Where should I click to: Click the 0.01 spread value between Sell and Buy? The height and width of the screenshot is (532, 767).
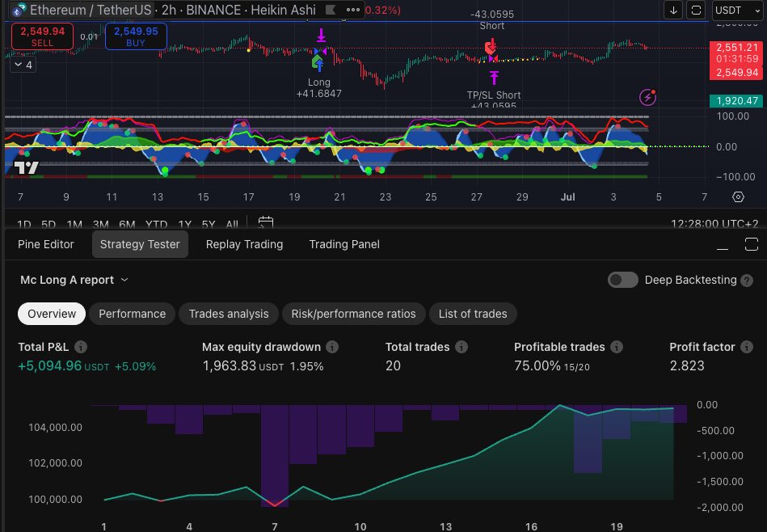tap(89, 36)
